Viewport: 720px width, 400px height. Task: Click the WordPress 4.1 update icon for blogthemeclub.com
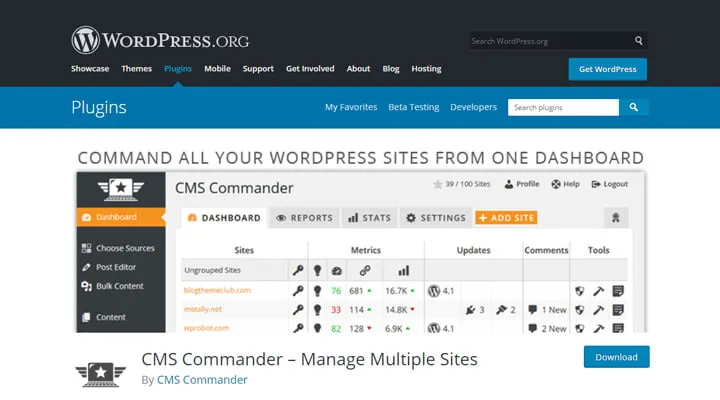pos(434,291)
